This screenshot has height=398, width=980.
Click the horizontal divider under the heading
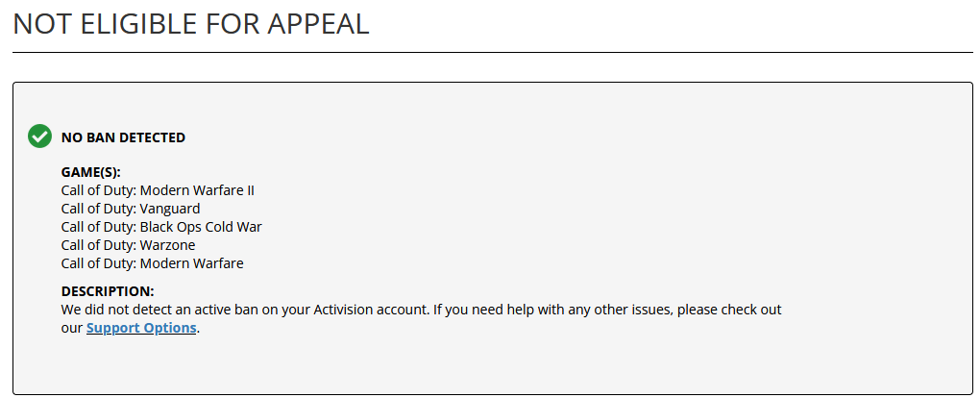coord(493,52)
